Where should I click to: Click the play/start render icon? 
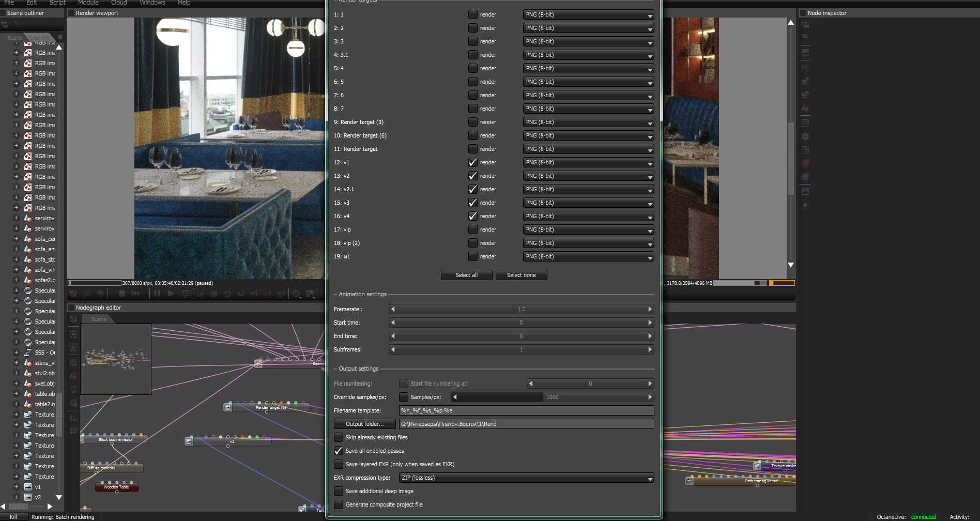[171, 294]
